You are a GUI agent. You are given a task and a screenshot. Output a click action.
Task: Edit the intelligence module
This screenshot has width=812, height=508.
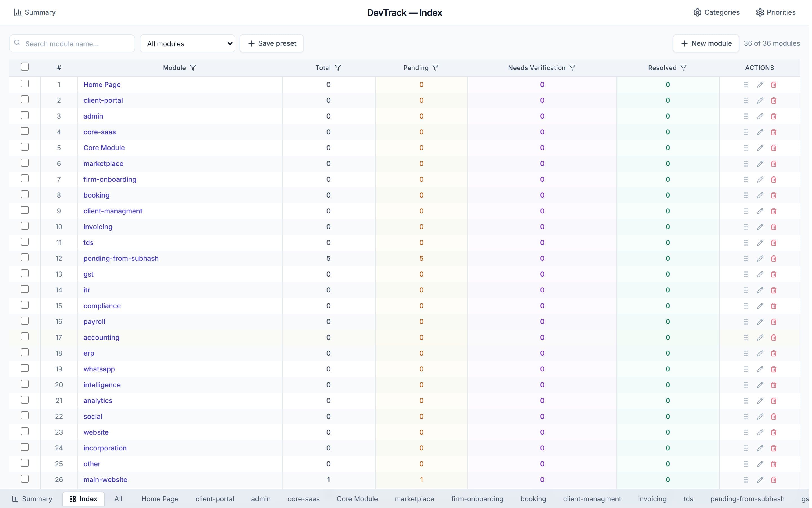[760, 385]
